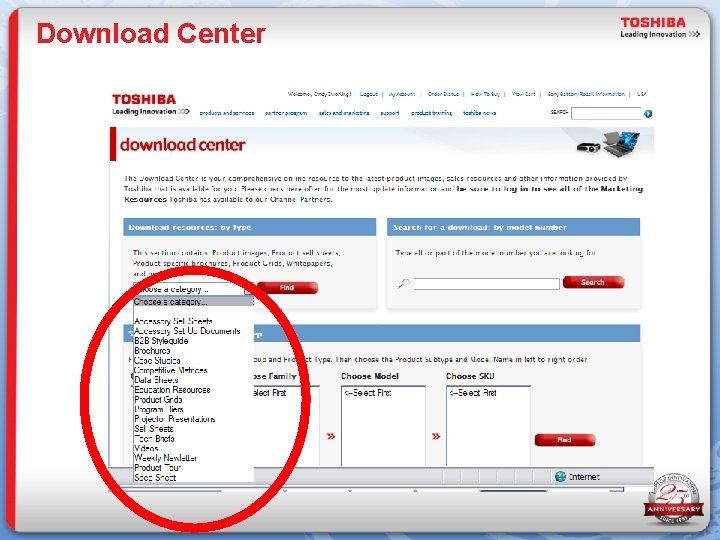Click the red Find button right of Choose SKU
720x540 pixels.
pos(565,440)
